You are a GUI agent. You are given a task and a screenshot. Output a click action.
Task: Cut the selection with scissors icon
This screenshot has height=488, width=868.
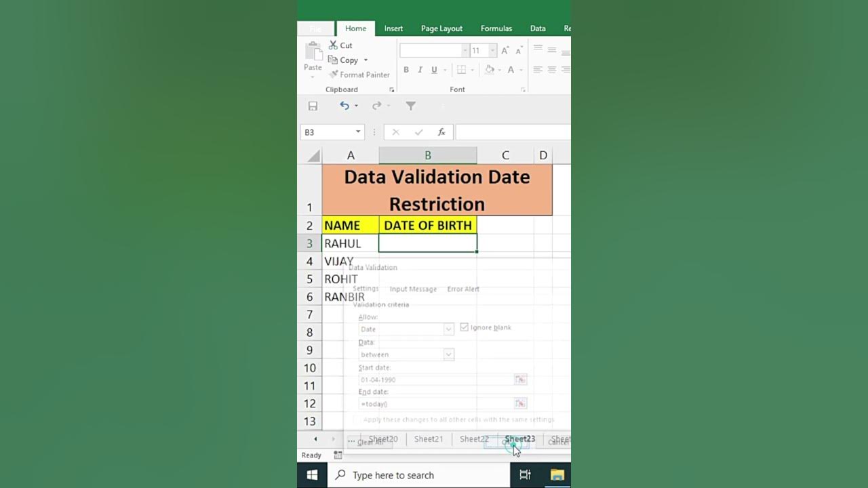click(334, 45)
